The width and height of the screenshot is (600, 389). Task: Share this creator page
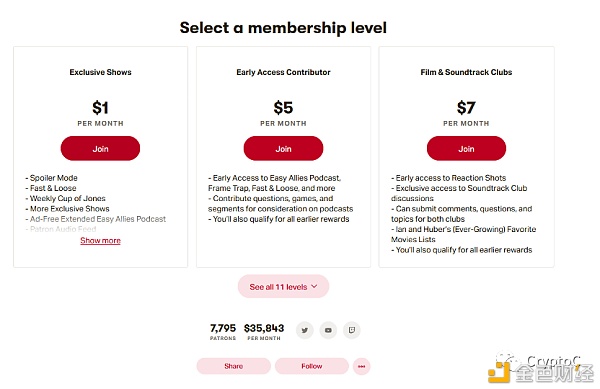click(233, 366)
